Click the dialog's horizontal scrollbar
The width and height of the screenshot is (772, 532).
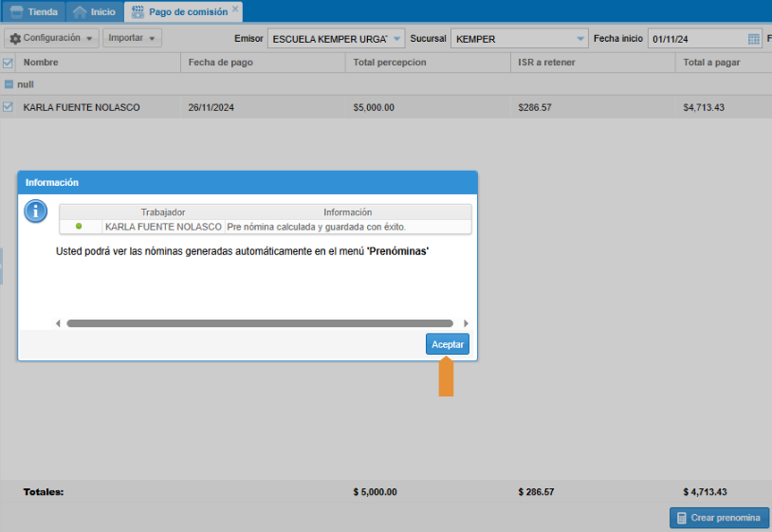[260, 323]
